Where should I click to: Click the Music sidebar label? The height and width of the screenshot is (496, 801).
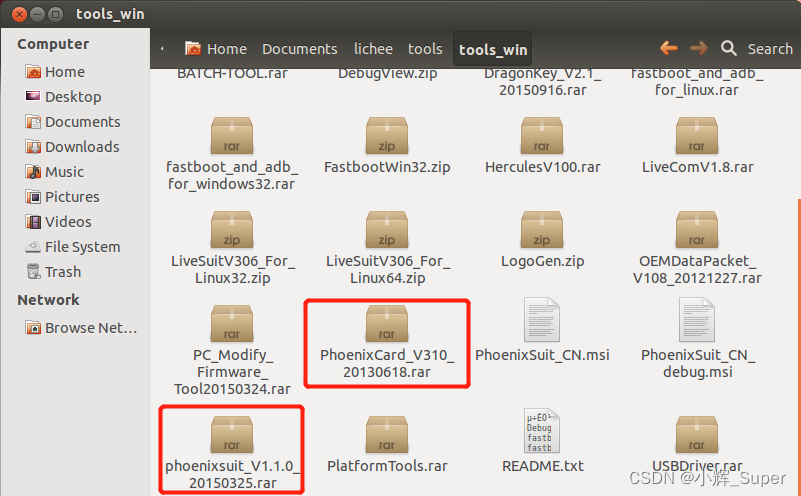(x=64, y=172)
